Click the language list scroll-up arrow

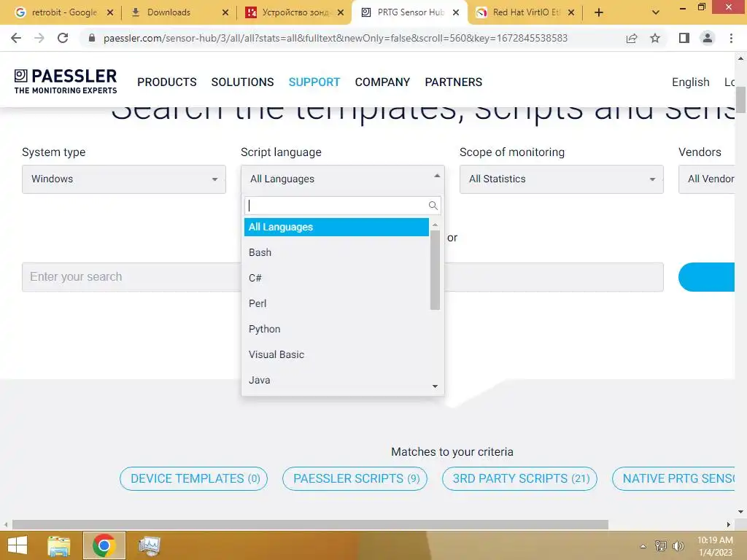coord(435,225)
